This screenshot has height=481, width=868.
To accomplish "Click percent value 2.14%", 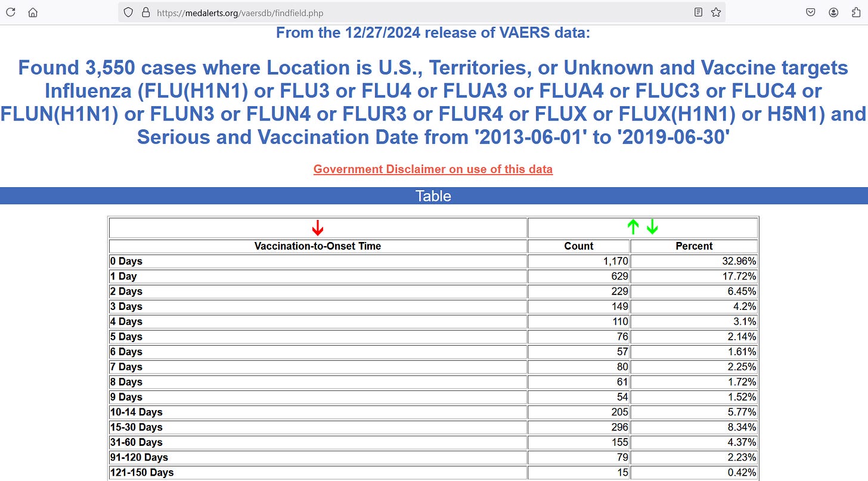I will pyautogui.click(x=743, y=337).
